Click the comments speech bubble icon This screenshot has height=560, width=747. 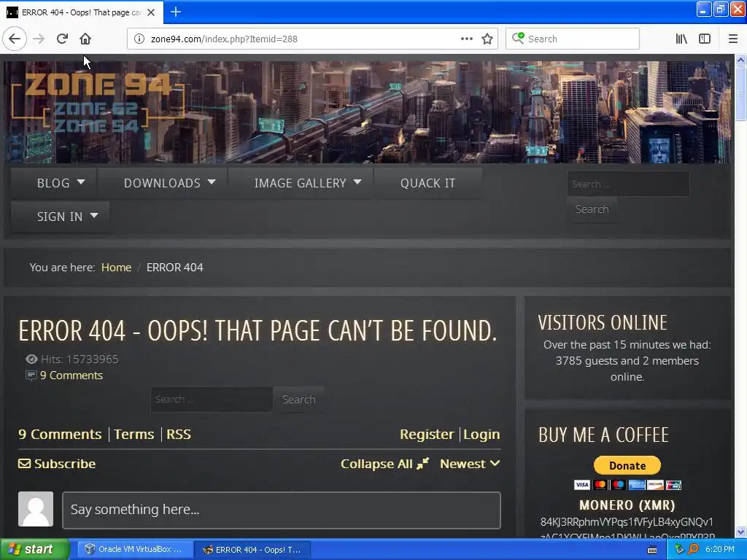point(31,376)
